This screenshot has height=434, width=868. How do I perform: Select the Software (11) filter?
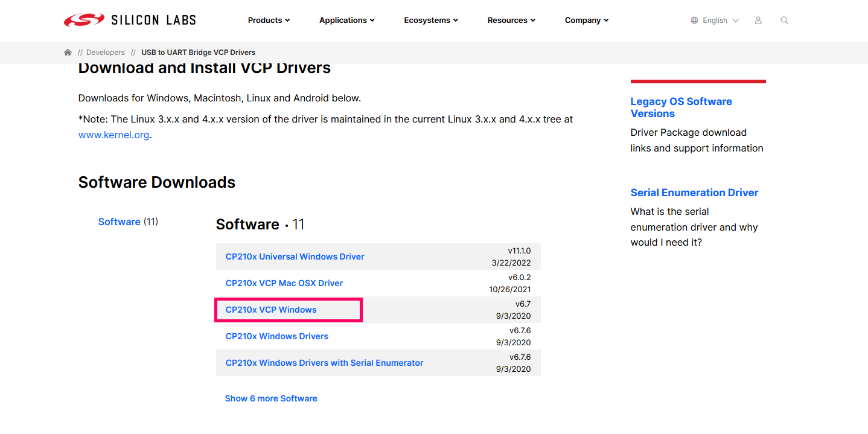click(x=128, y=222)
